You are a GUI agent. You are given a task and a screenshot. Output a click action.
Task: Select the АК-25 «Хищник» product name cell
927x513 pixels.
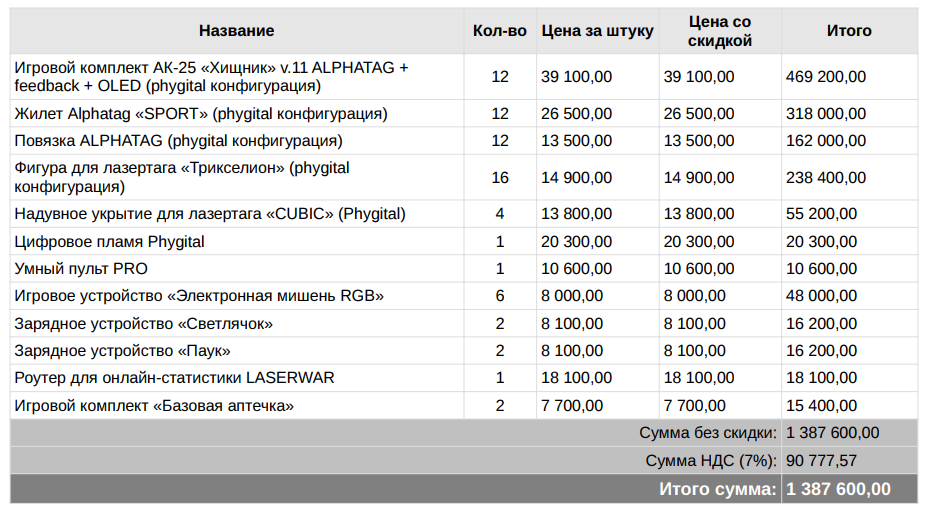(212, 77)
